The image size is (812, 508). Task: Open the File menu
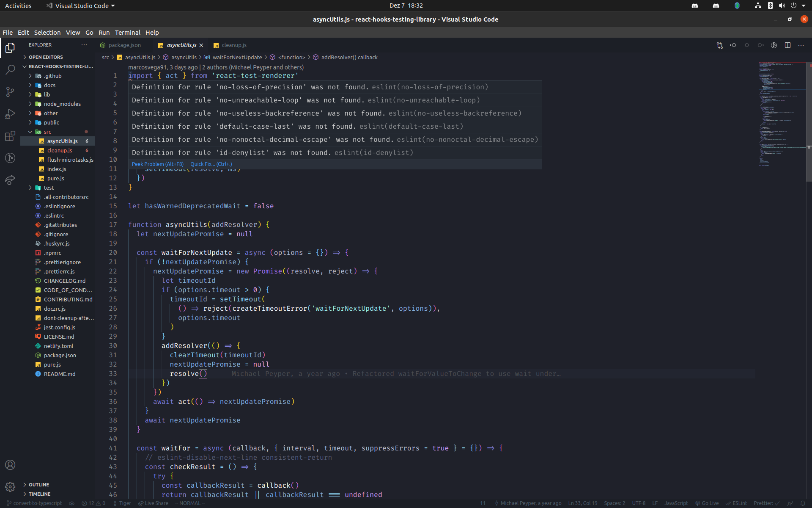(8, 33)
